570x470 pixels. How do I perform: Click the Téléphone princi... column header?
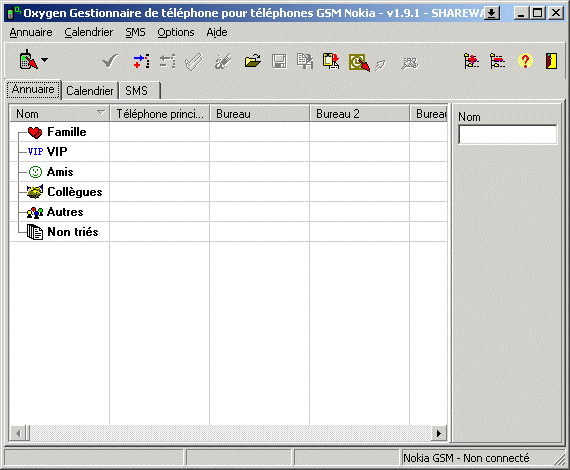click(160, 114)
